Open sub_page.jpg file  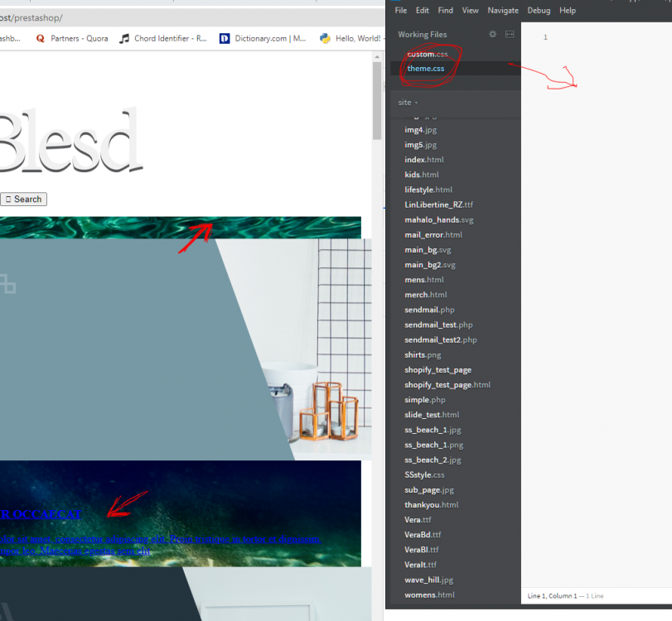(429, 489)
